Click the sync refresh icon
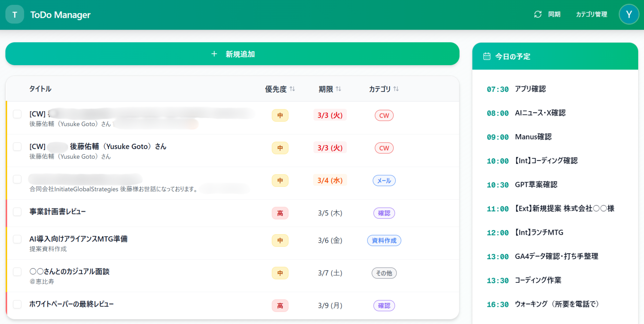644x324 pixels. coord(538,14)
